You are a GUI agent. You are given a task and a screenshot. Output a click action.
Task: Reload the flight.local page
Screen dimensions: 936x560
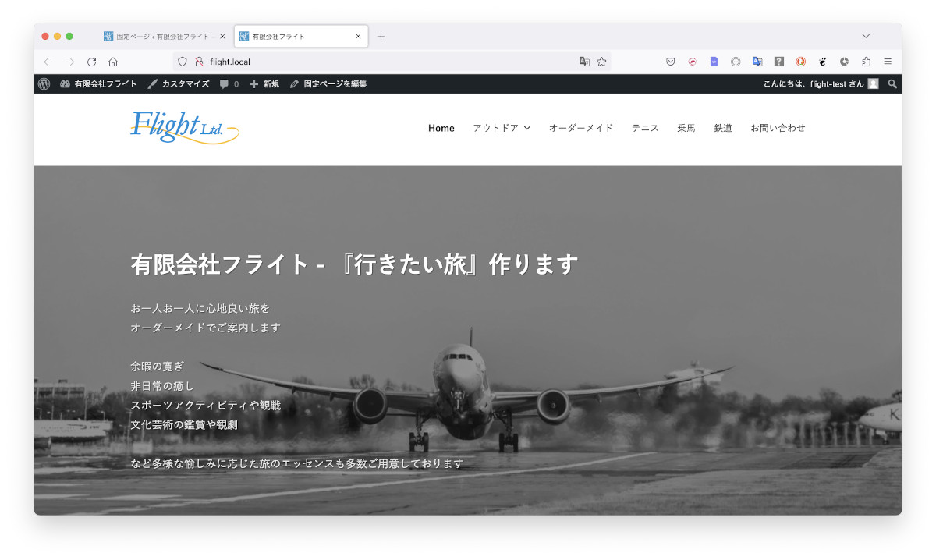tap(91, 62)
